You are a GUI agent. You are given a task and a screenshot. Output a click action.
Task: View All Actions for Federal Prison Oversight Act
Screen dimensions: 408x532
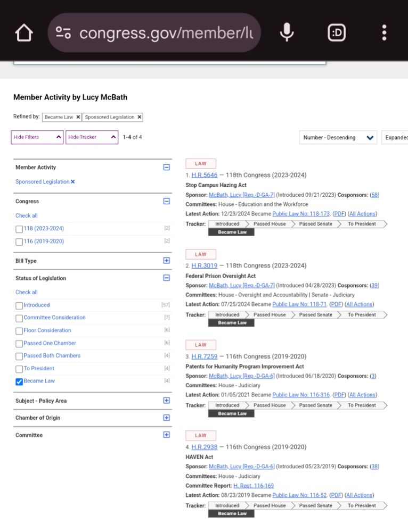click(359, 304)
